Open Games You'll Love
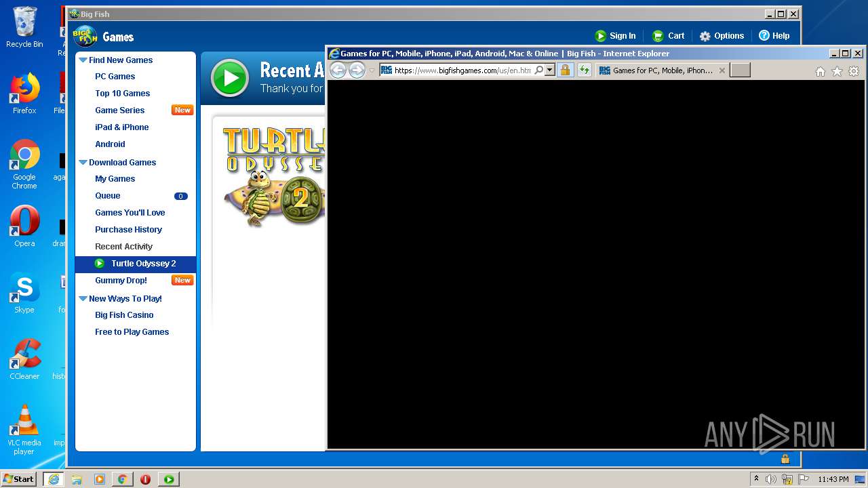This screenshot has height=488, width=868. pyautogui.click(x=130, y=213)
